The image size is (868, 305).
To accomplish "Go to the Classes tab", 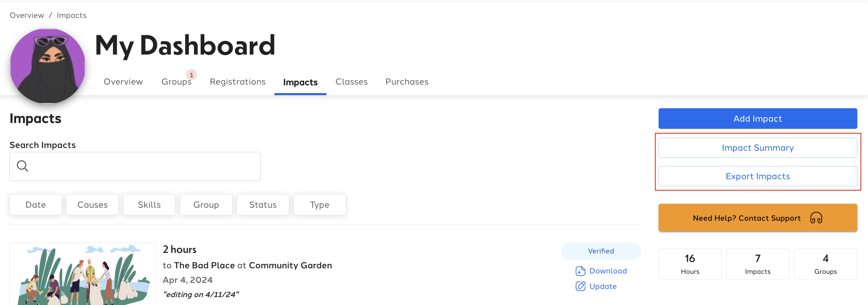I will [351, 82].
